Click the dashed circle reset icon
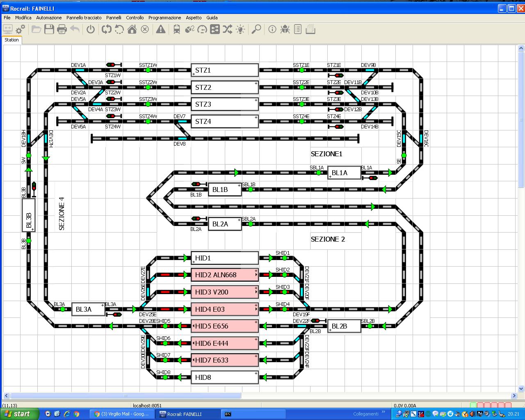 tap(119, 29)
